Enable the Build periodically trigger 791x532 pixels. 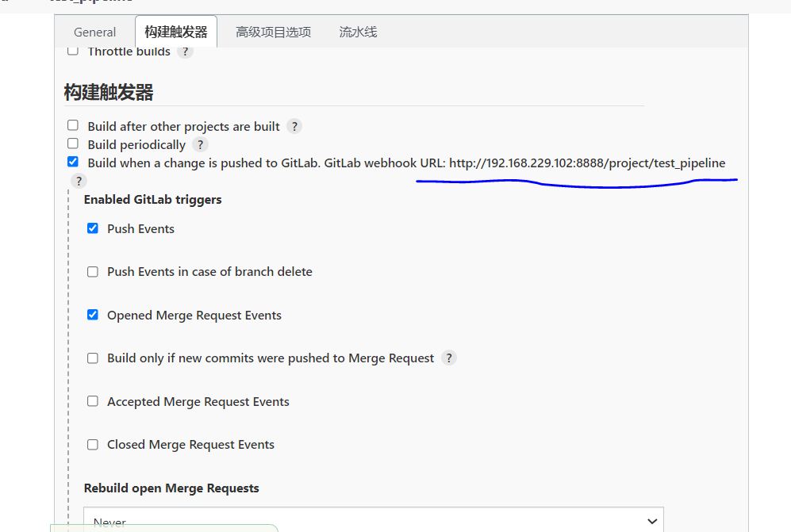click(x=72, y=144)
